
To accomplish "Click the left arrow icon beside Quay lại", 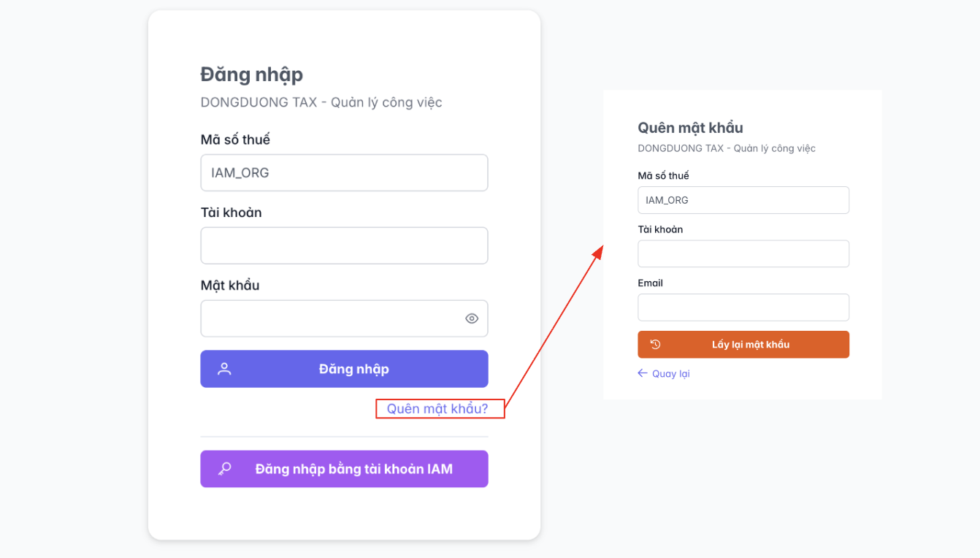I will coord(643,373).
